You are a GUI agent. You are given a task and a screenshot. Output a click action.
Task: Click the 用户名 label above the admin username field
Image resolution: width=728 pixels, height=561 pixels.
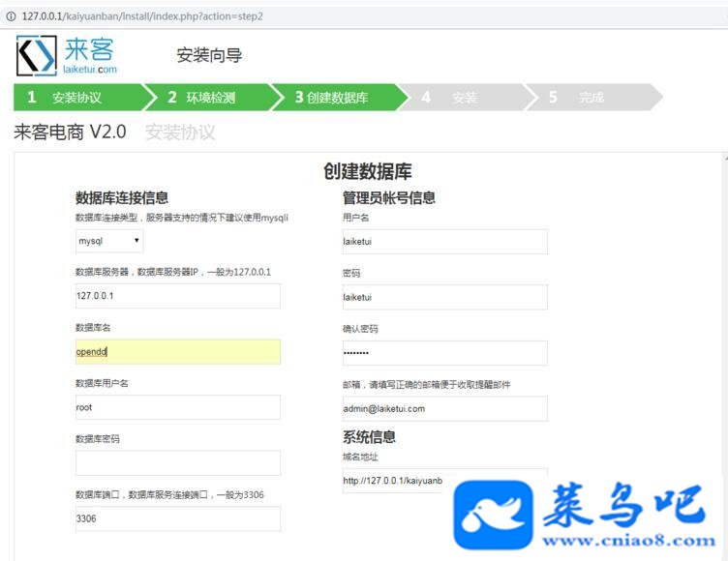(355, 218)
